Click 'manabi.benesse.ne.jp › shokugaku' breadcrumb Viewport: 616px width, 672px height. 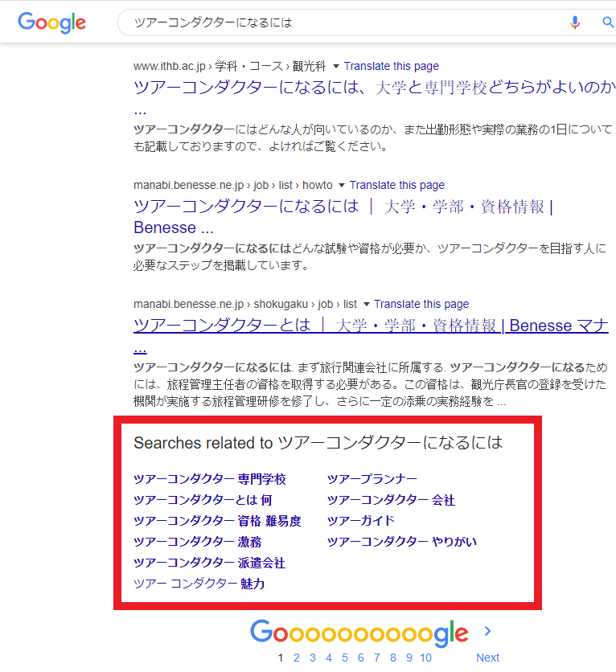point(244,305)
